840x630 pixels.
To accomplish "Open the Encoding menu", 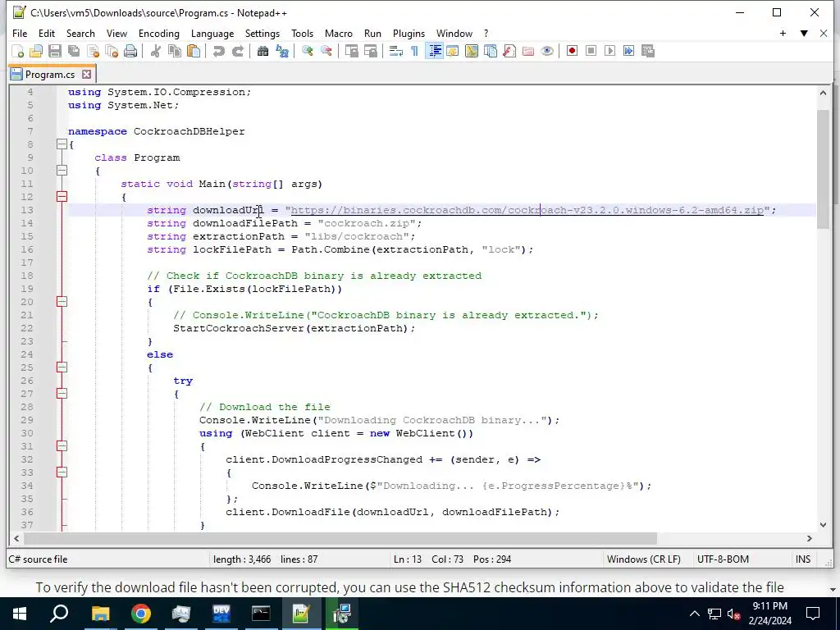I will 159,33.
